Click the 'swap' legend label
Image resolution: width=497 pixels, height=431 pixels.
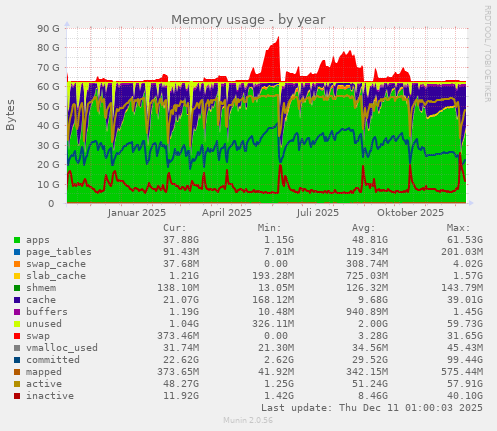pyautogui.click(x=38, y=336)
